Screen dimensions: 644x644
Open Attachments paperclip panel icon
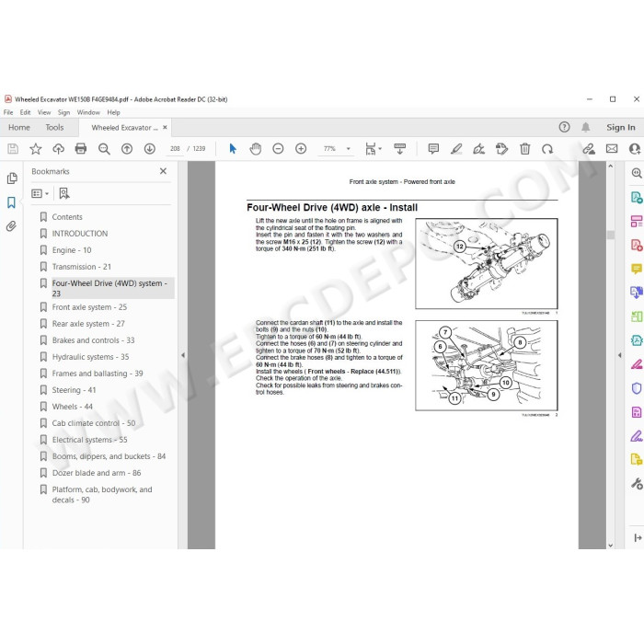point(11,226)
